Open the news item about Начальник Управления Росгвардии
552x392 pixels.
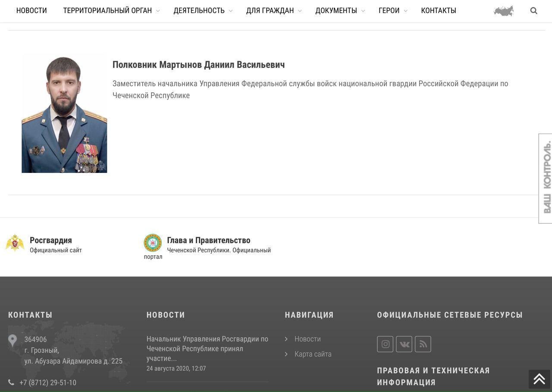pos(207,348)
